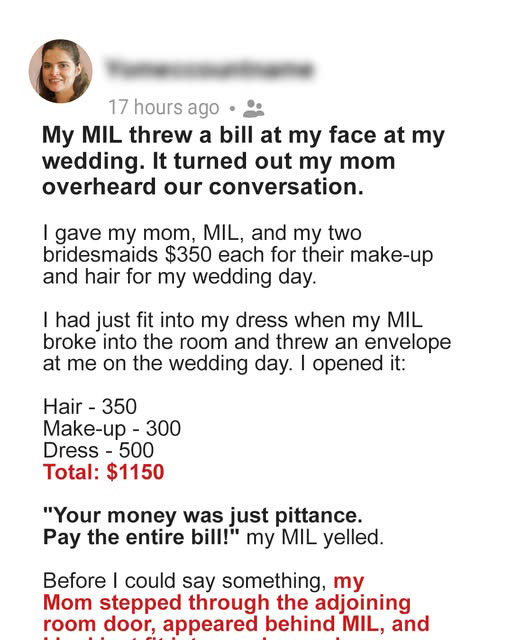This screenshot has height=640, width=512.
Task: Click the red "Total: $1150" text
Action: pos(104,472)
